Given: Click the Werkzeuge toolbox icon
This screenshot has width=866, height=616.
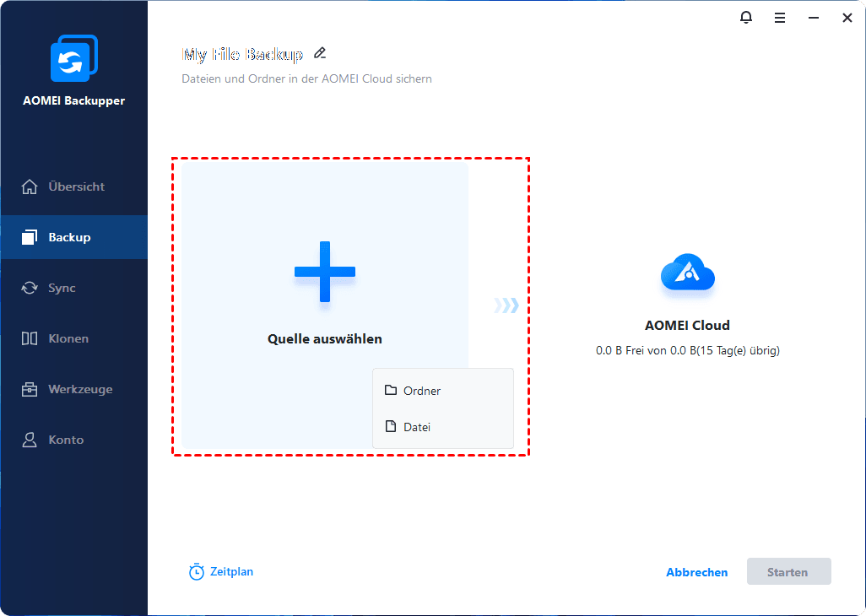Looking at the screenshot, I should coord(30,389).
